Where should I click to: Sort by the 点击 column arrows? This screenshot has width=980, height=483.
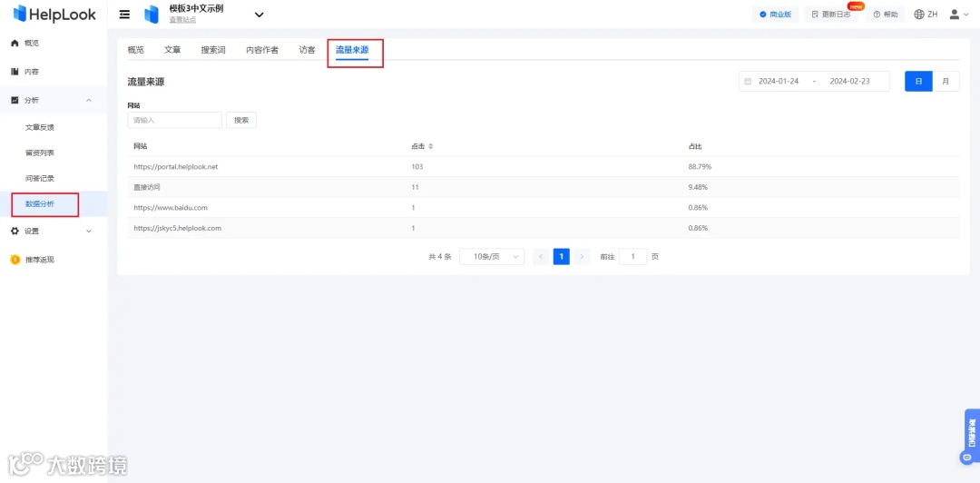[x=431, y=146]
